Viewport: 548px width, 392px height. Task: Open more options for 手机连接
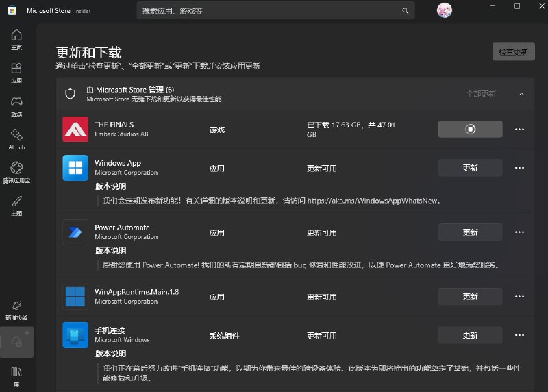click(519, 335)
